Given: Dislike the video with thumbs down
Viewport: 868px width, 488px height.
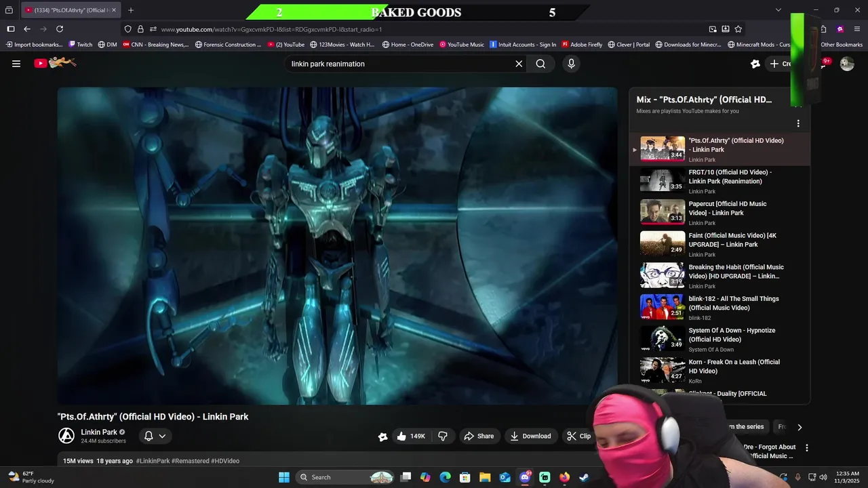Looking at the screenshot, I should tap(443, 436).
